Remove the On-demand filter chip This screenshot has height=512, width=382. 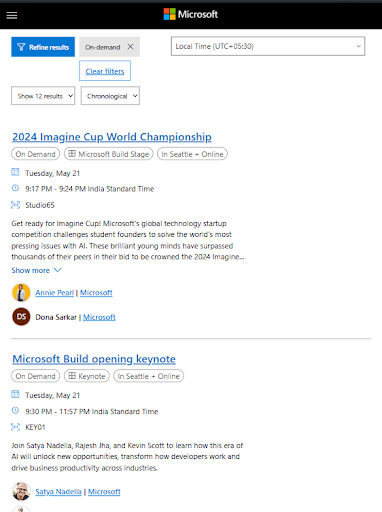(130, 47)
